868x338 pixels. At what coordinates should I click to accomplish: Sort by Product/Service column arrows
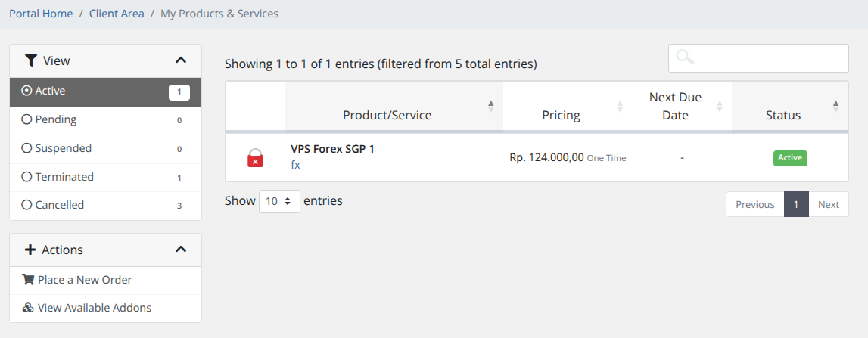[490, 106]
